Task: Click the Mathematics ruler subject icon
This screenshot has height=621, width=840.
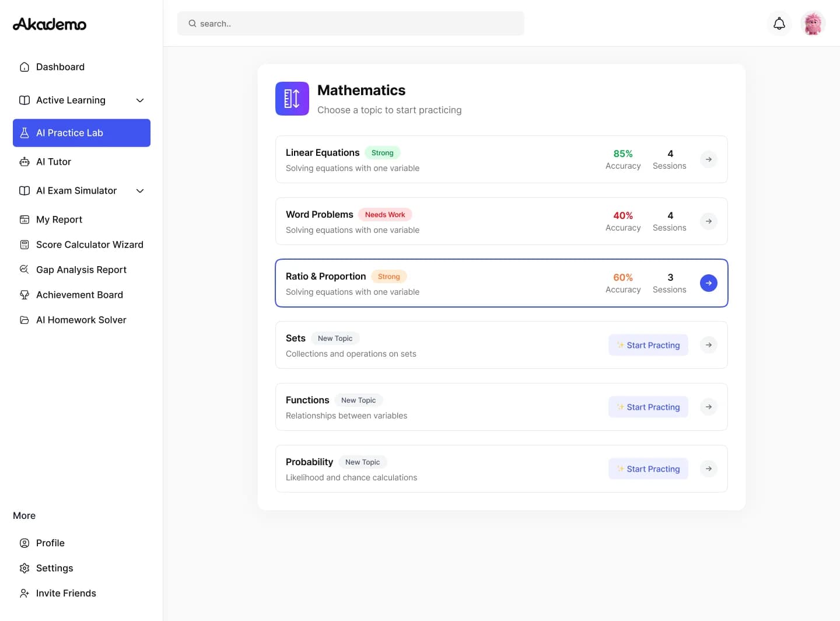Action: pos(292,99)
